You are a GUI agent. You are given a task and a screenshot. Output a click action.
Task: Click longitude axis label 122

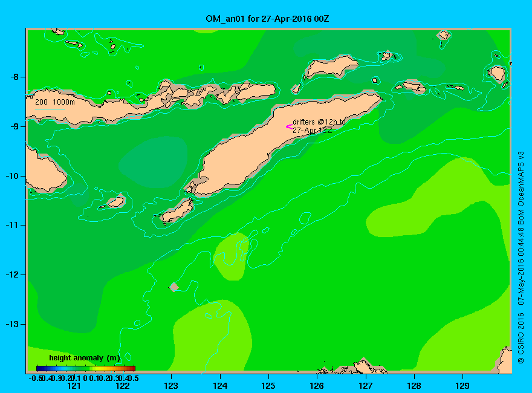click(123, 386)
